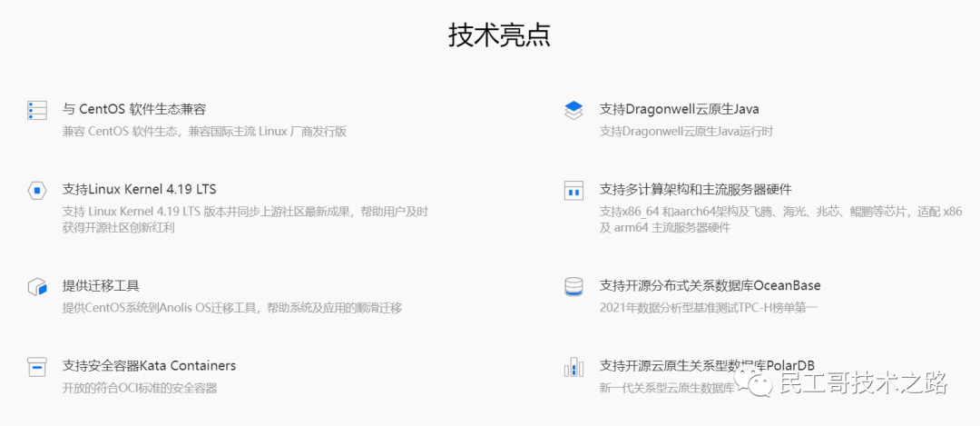Screen dimensions: 980x426
Task: Click the server-stack icon beside CentOS software compatibility
Action: click(37, 110)
